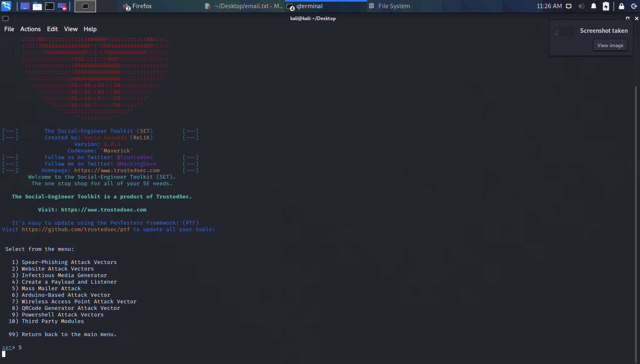Viewport: 640px width, 364px height.
Task: Click the Version: 8.0.3 text
Action: 97,144
